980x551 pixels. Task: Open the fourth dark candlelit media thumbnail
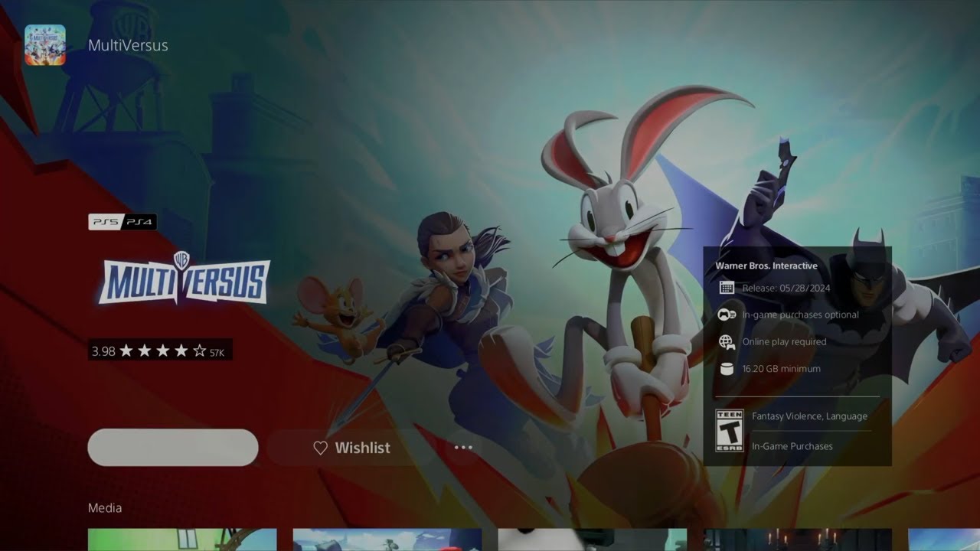coord(798,540)
